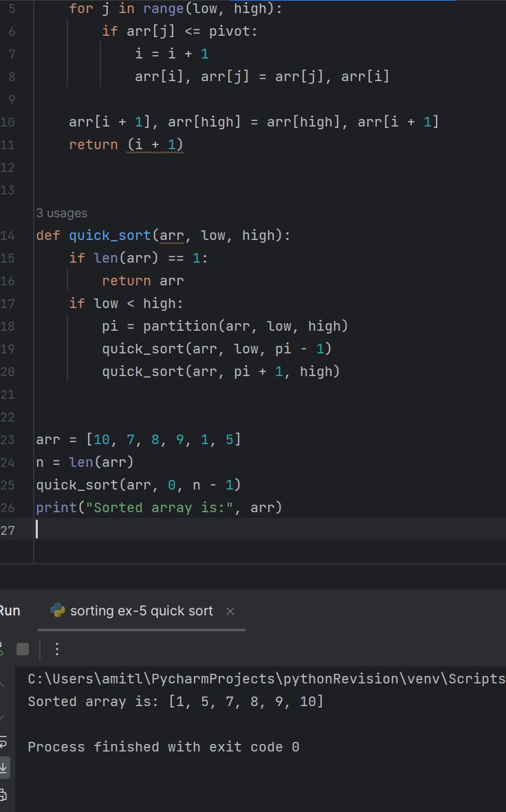Toggle scroll to end of console output

pyautogui.click(x=3, y=768)
